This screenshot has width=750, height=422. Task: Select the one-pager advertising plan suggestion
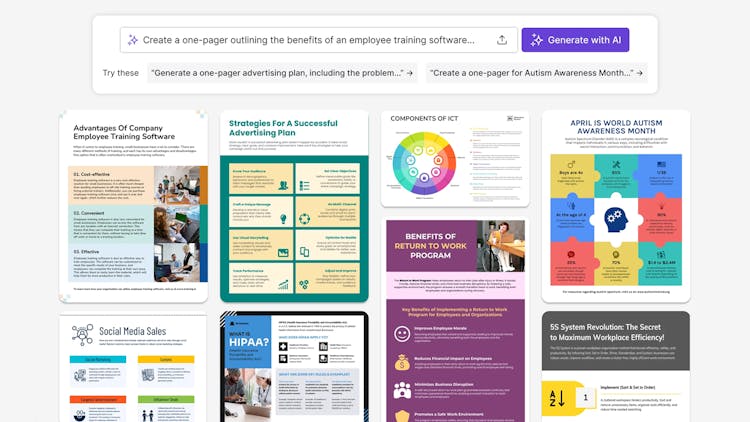point(281,73)
